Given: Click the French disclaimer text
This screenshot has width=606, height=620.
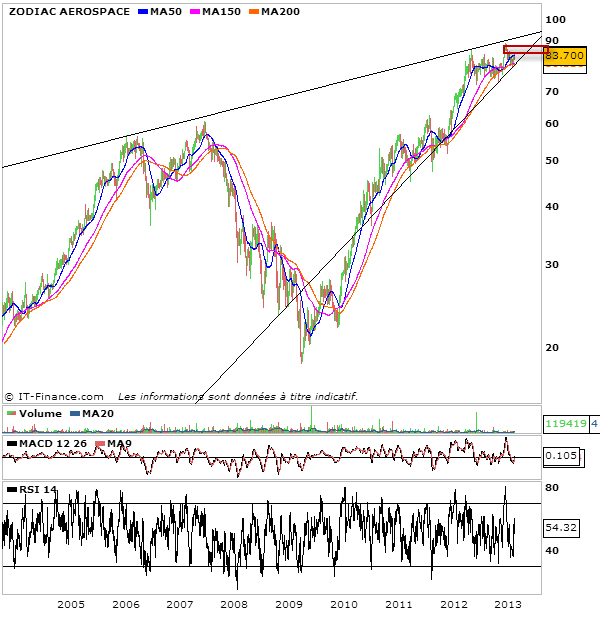Looking at the screenshot, I should (237, 396).
